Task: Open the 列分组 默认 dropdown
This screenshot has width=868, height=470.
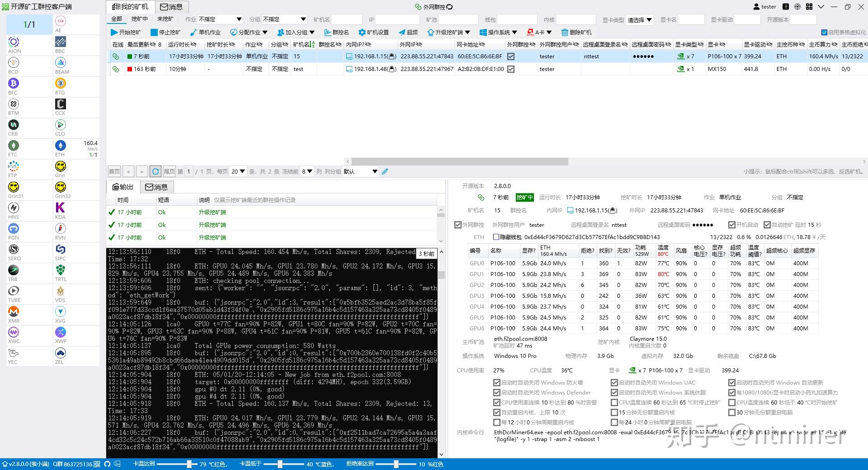Action: (x=360, y=171)
